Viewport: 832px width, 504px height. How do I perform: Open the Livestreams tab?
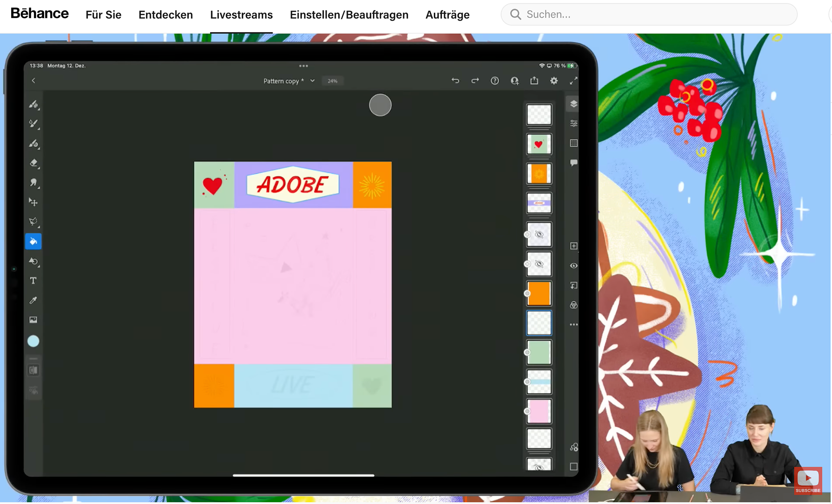tap(241, 15)
